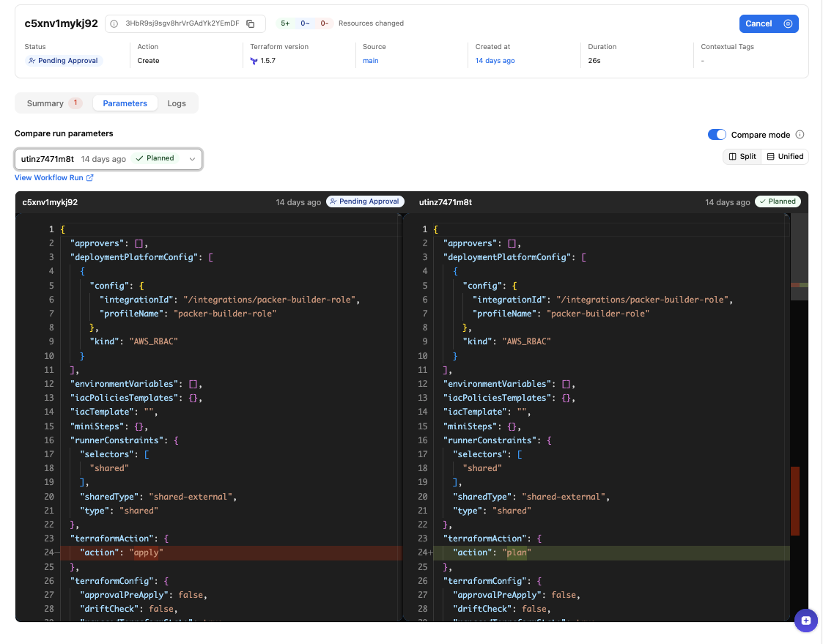Screen dimensions: 823x644
Task: Click the Pending Approval status badge under Status
Action: pos(64,61)
